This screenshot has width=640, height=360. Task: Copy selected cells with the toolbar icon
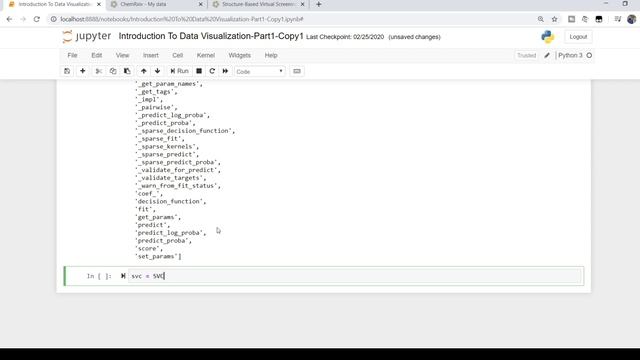113,71
